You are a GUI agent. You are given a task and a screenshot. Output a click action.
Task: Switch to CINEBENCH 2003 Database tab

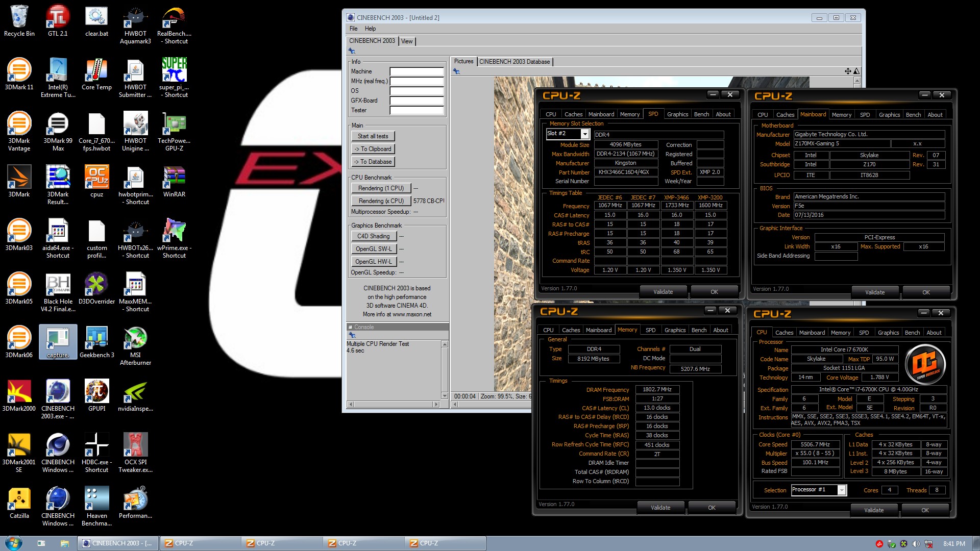tap(514, 62)
